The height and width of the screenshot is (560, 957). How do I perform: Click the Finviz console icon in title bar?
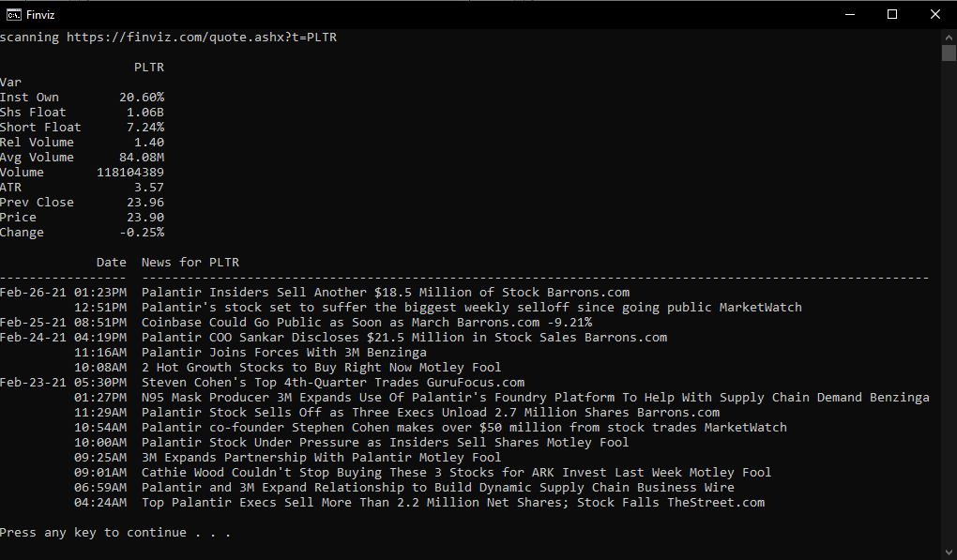coord(13,15)
